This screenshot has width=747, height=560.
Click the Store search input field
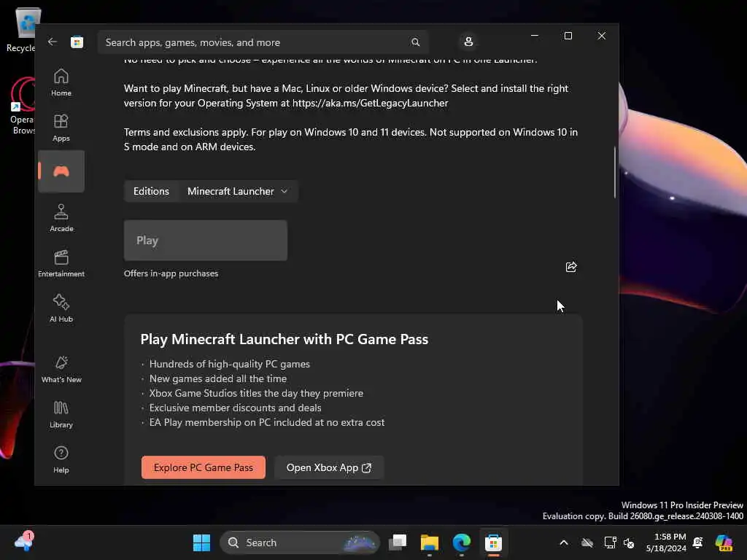(x=263, y=42)
